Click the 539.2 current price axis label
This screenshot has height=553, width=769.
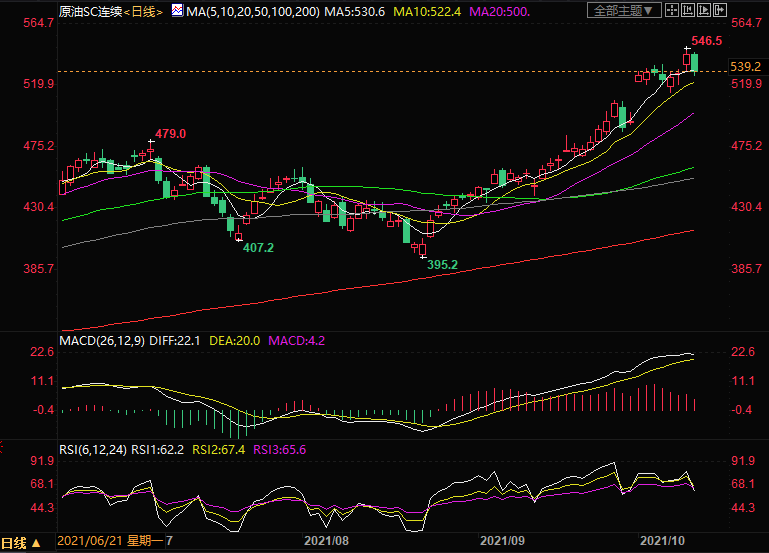point(746,66)
